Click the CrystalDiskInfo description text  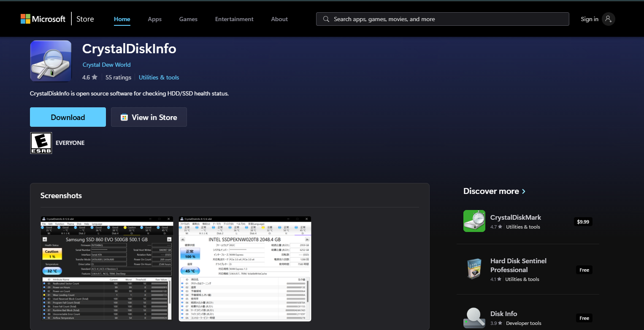click(130, 93)
